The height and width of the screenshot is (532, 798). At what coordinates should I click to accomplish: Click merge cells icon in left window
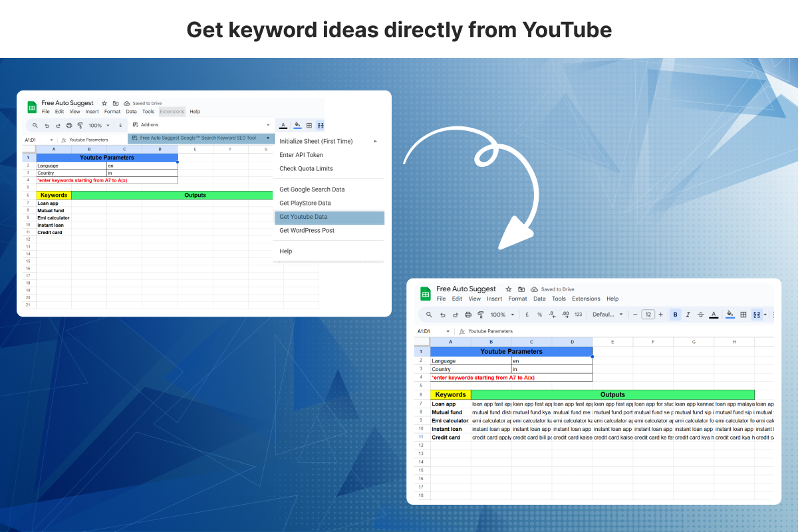[321, 125]
